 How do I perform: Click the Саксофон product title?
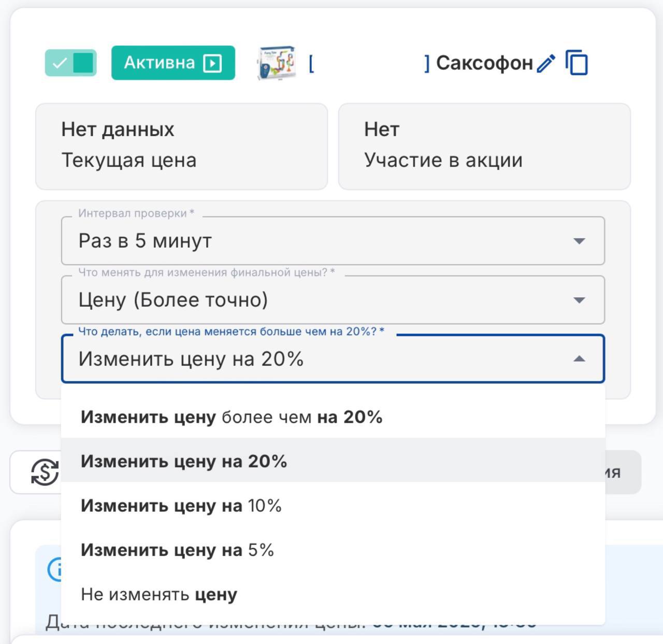[484, 63]
